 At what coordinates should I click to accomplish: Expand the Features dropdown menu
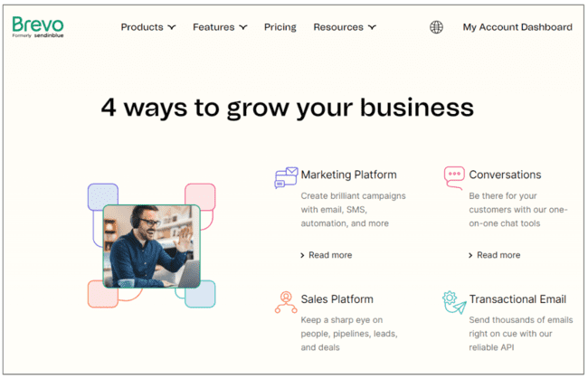point(220,27)
